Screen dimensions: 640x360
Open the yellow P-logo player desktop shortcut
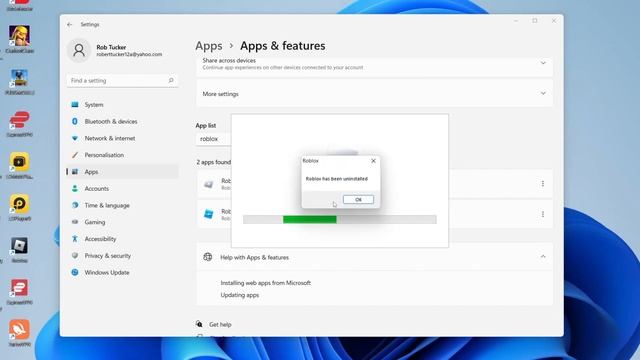pyautogui.click(x=19, y=207)
